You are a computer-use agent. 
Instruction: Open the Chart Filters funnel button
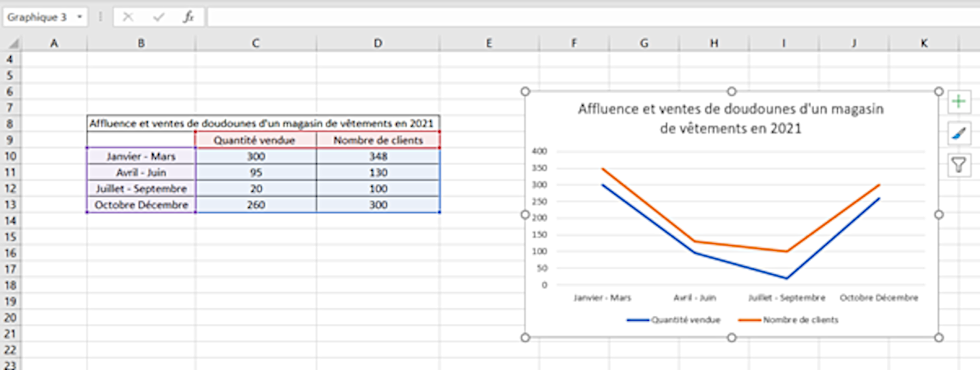[x=958, y=165]
